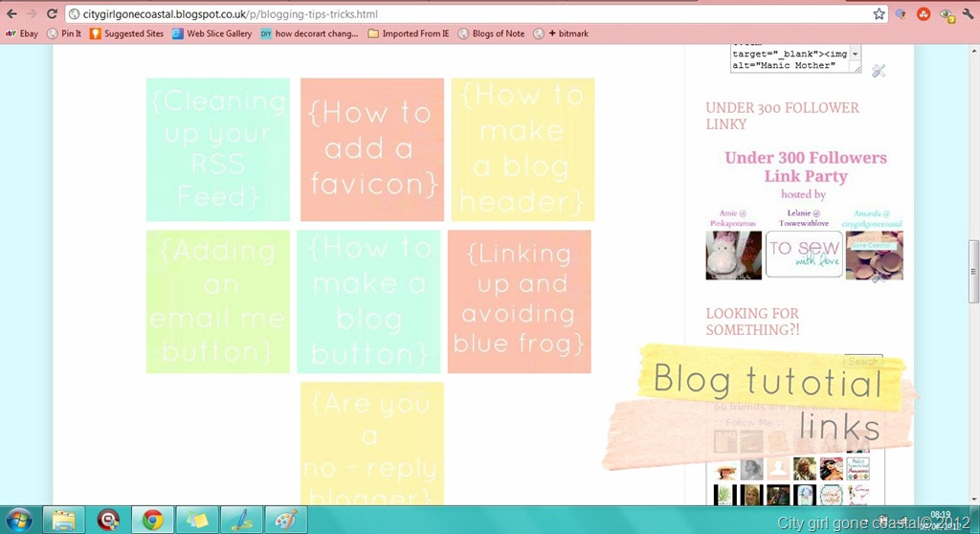Open How to add a favicon tutorial
Viewport: 980px width, 534px height.
tap(372, 149)
